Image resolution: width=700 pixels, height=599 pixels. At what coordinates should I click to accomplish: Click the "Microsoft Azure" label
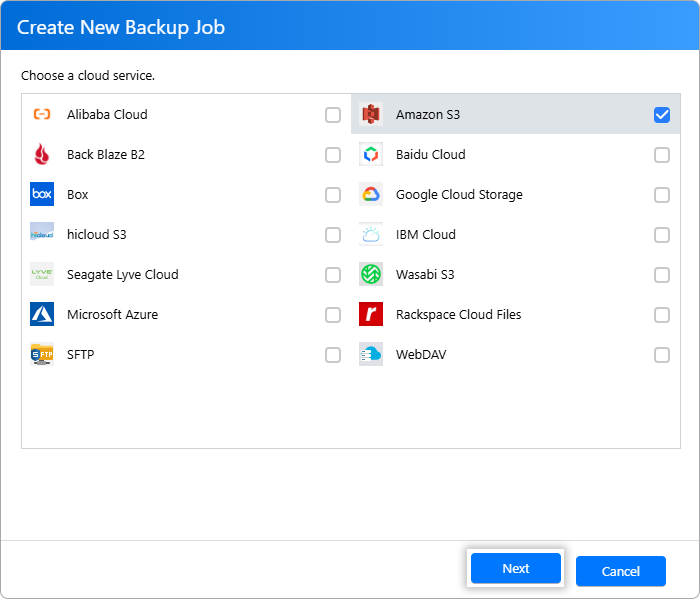coord(112,314)
